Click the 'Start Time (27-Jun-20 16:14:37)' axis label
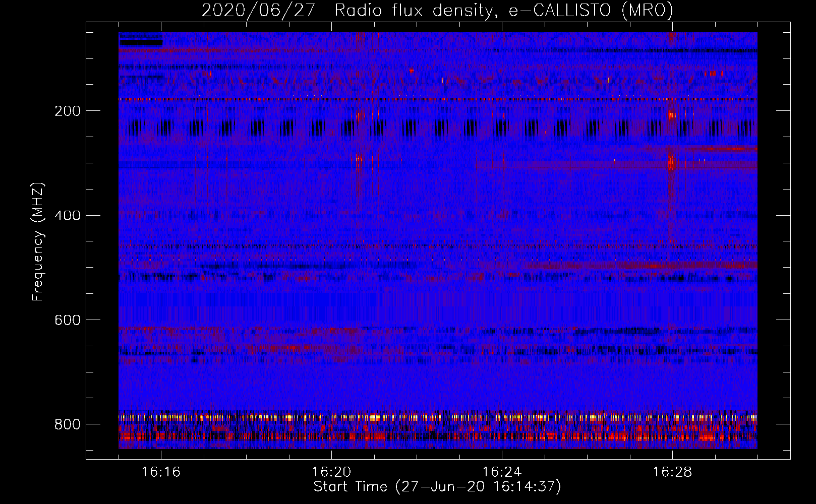The width and height of the screenshot is (816, 504). pos(437,487)
